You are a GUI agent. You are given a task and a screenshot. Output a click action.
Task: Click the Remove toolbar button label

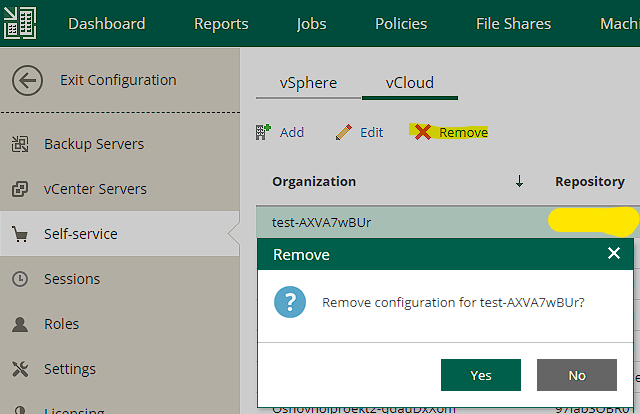pos(463,132)
